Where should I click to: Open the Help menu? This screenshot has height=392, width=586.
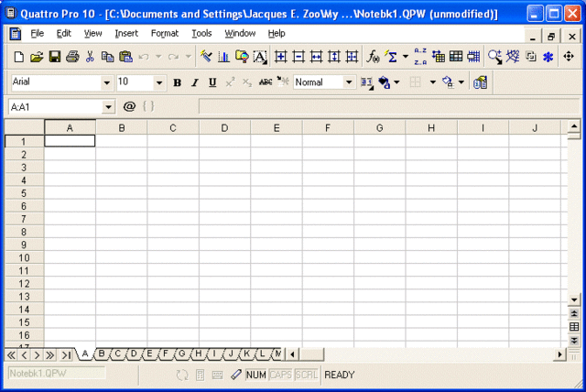277,33
